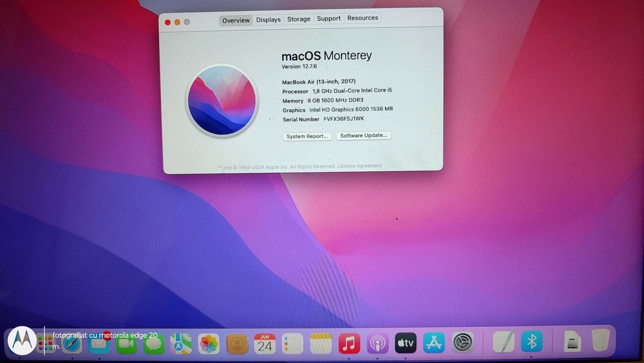
Task: Launch the Bluetooth app from the Dock
Action: pos(532,341)
